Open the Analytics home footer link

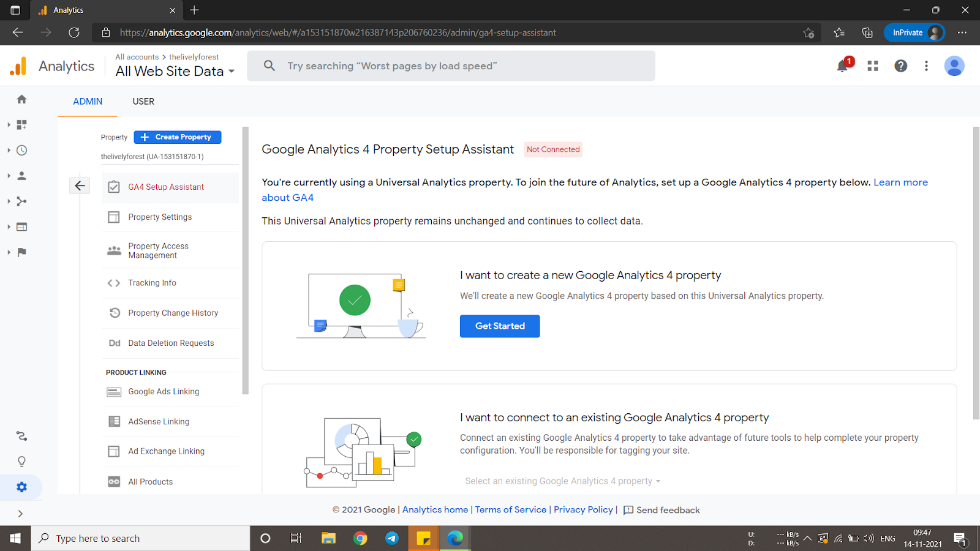435,510
